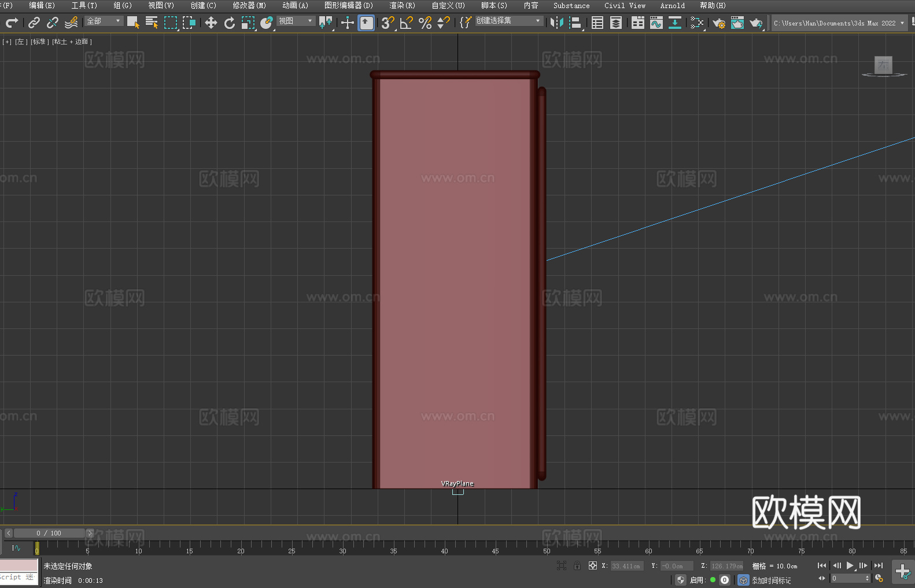Click Edit Named Selection Sets icon

tap(466, 23)
